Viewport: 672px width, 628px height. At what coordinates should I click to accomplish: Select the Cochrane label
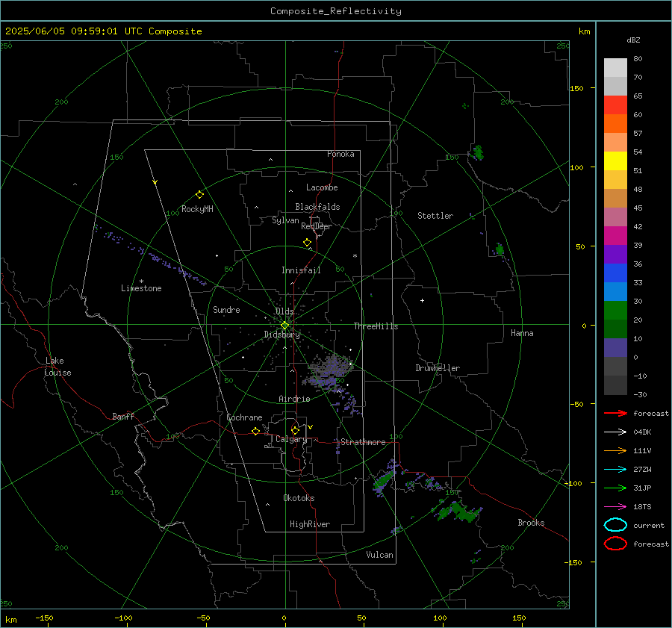pyautogui.click(x=244, y=417)
